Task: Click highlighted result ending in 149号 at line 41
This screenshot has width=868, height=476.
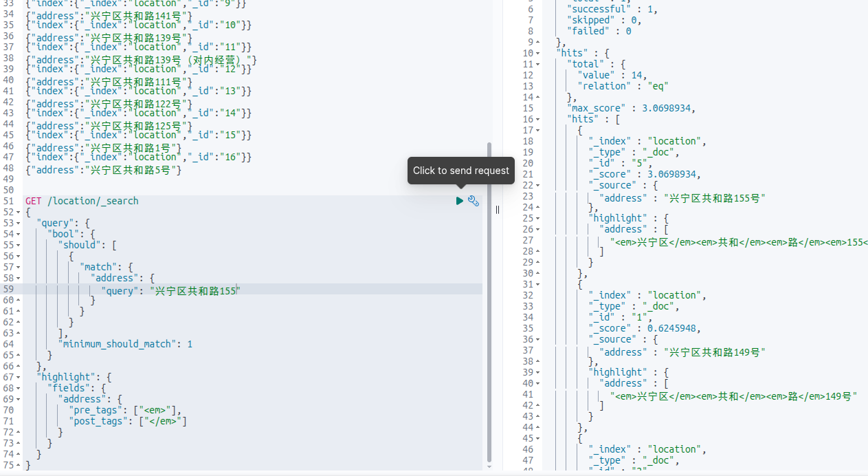Action: (734, 396)
